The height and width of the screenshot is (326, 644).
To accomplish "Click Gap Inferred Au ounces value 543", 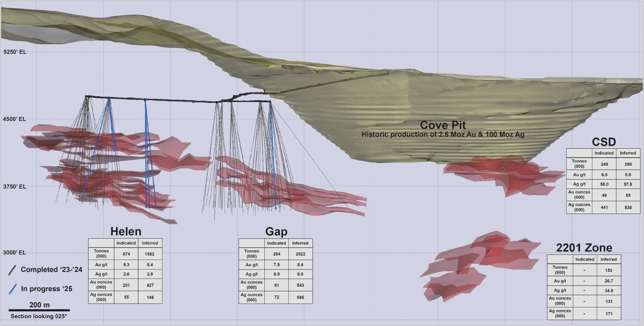I will (x=300, y=285).
